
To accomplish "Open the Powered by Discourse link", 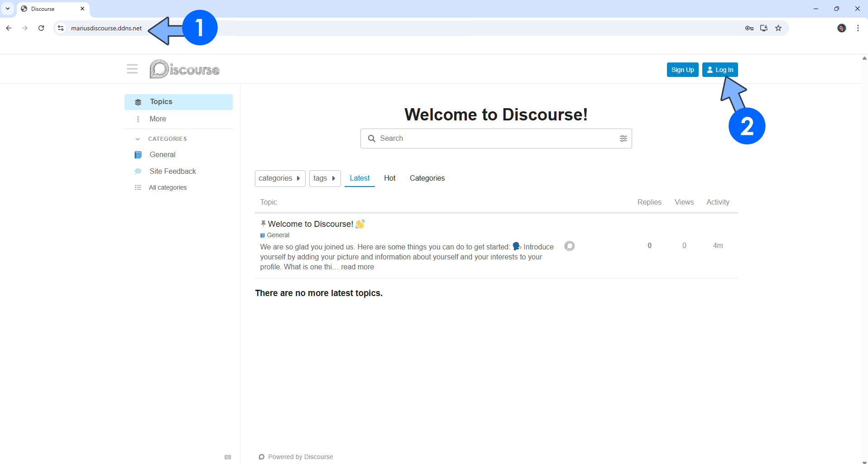I will [296, 457].
